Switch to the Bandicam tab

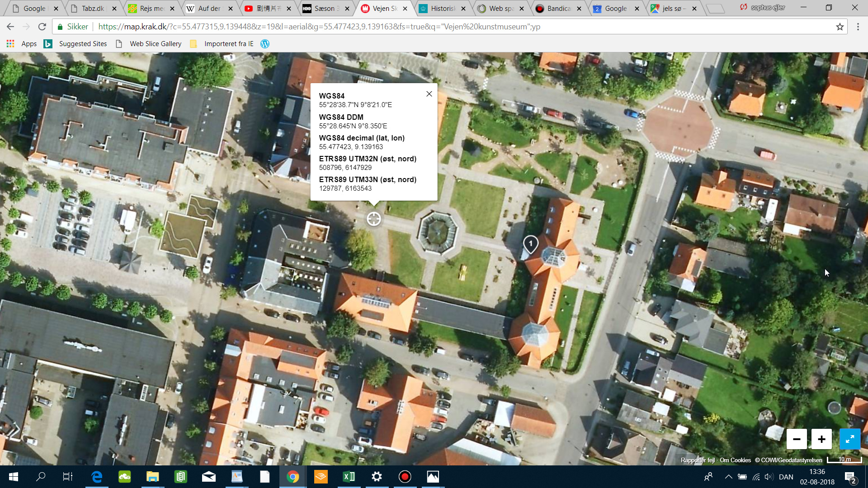pos(559,8)
